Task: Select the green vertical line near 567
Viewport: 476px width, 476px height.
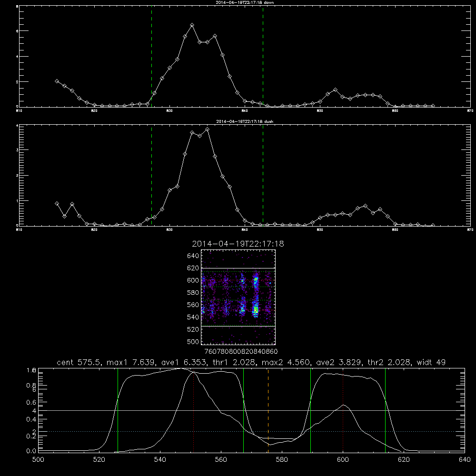Action: (243, 410)
